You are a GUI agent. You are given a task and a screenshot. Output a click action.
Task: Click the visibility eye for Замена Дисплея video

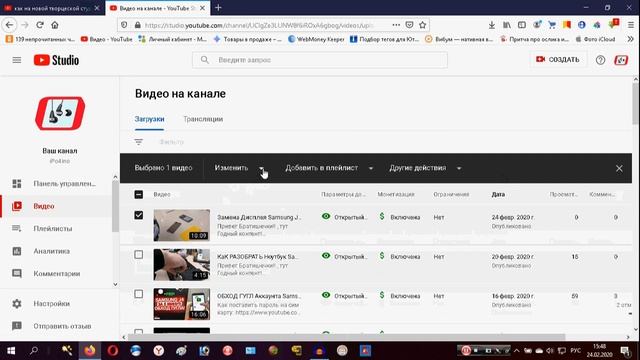[x=326, y=216]
